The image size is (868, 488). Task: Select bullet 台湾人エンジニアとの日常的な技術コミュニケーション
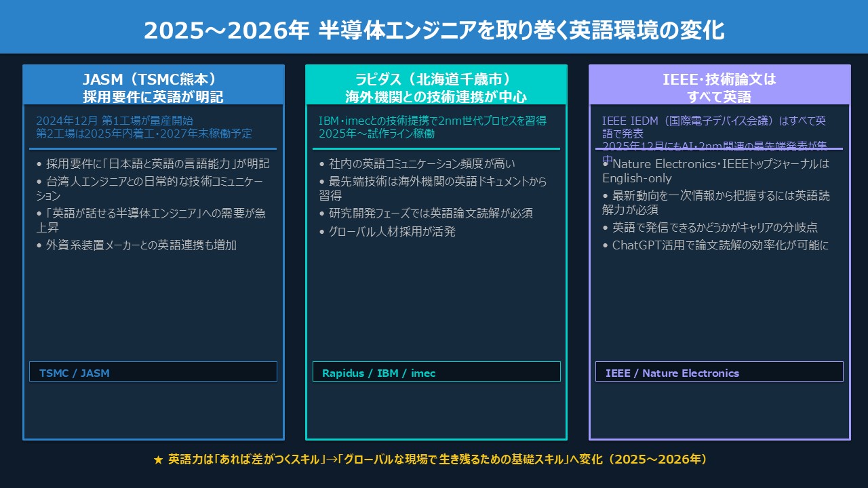(150, 188)
